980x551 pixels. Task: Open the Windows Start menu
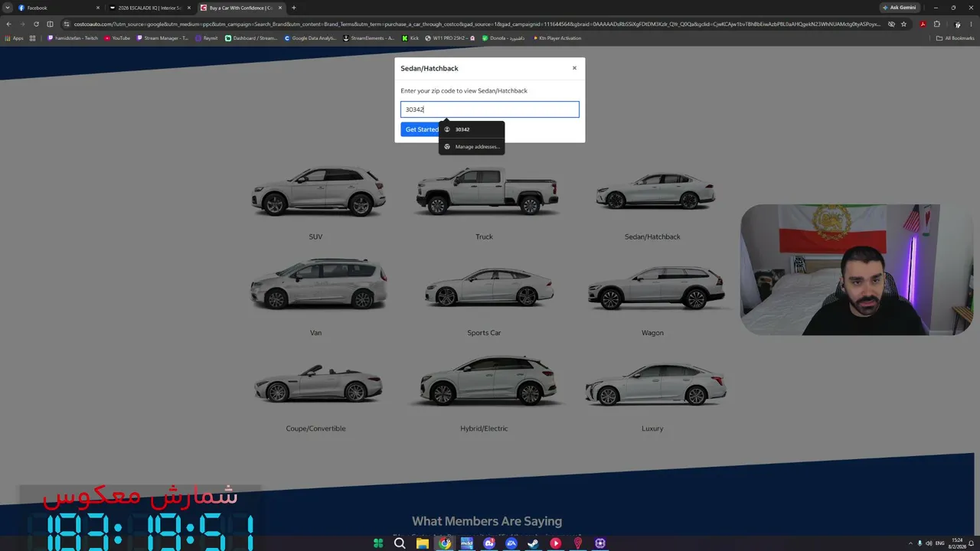tap(378, 543)
